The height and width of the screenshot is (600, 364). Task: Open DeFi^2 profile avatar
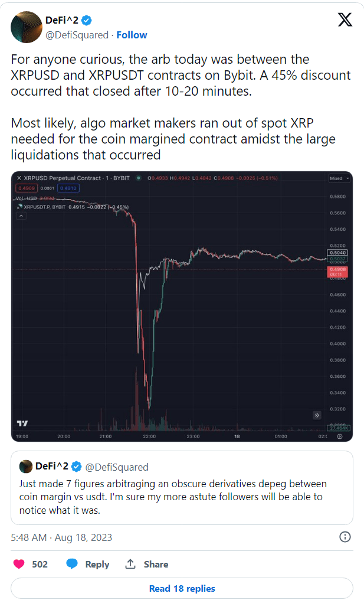(27, 27)
